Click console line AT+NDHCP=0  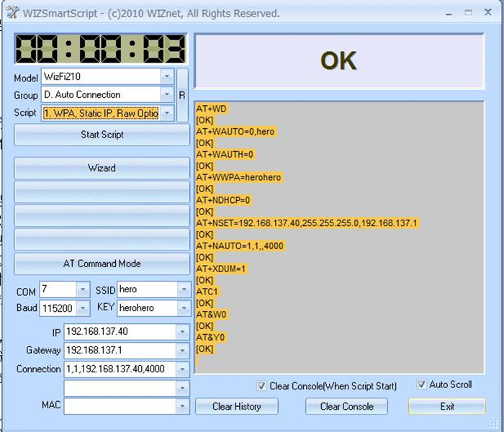click(x=222, y=200)
